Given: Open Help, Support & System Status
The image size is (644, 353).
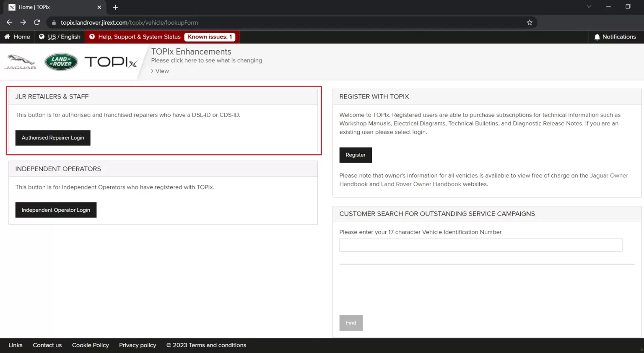Looking at the screenshot, I should point(135,37).
